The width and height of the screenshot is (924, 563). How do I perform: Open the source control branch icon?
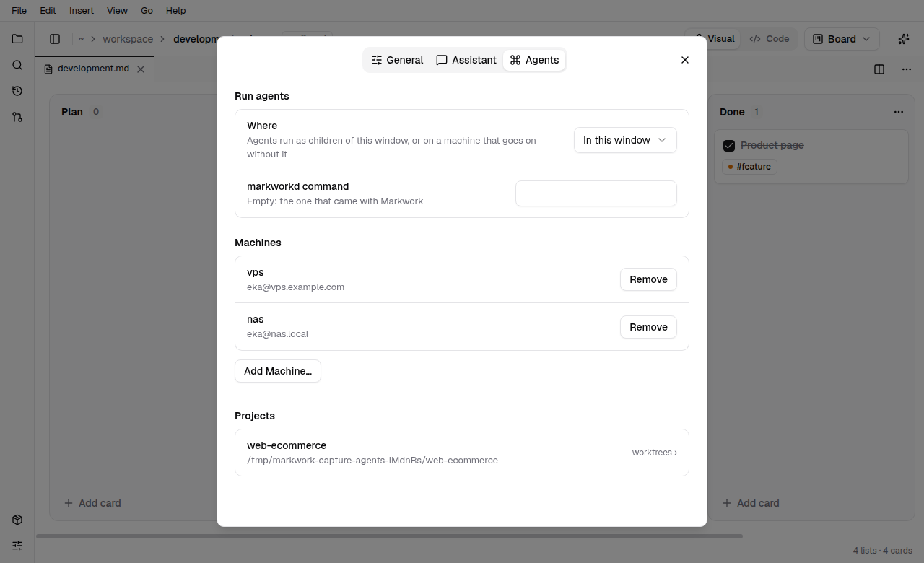(x=17, y=117)
